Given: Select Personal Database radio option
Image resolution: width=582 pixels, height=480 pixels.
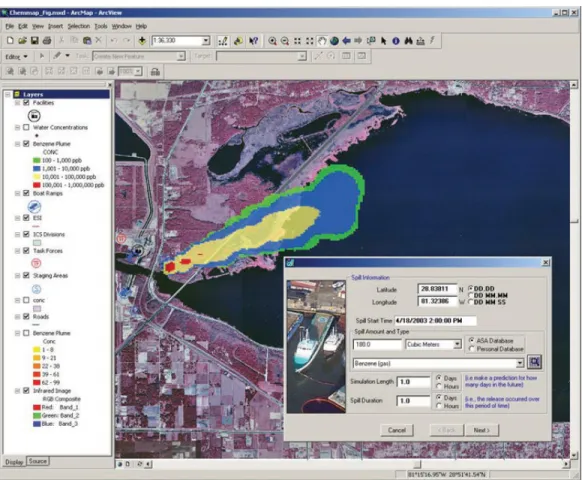Looking at the screenshot, I should pos(472,349).
